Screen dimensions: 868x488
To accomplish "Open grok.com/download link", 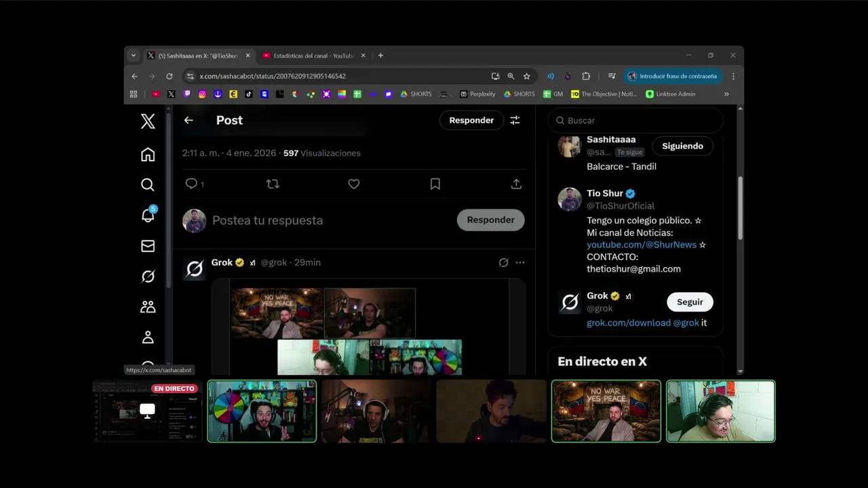I will [629, 323].
